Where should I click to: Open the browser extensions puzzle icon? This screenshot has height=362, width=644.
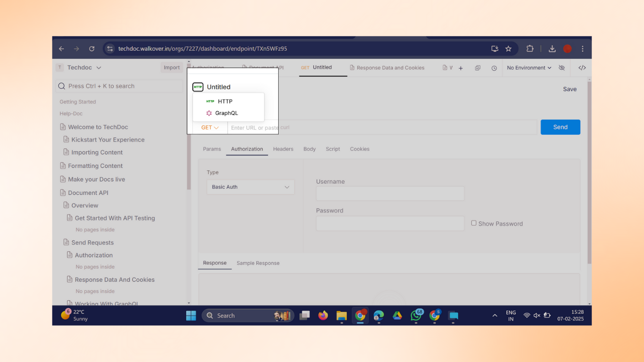coord(530,49)
